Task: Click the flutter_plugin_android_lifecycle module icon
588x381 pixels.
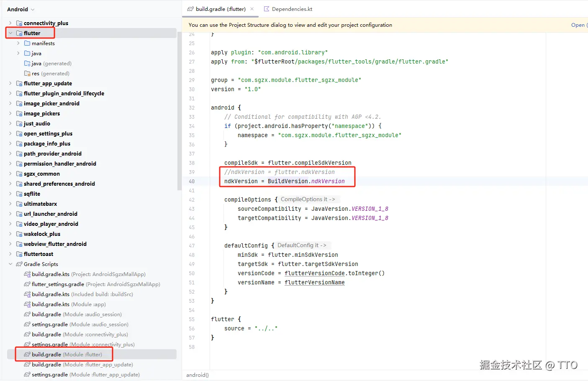Action: pos(19,93)
